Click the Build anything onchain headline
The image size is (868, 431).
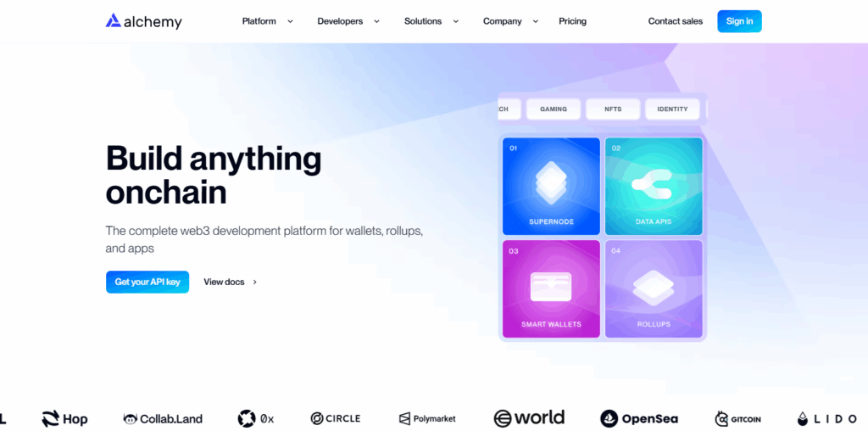point(214,175)
